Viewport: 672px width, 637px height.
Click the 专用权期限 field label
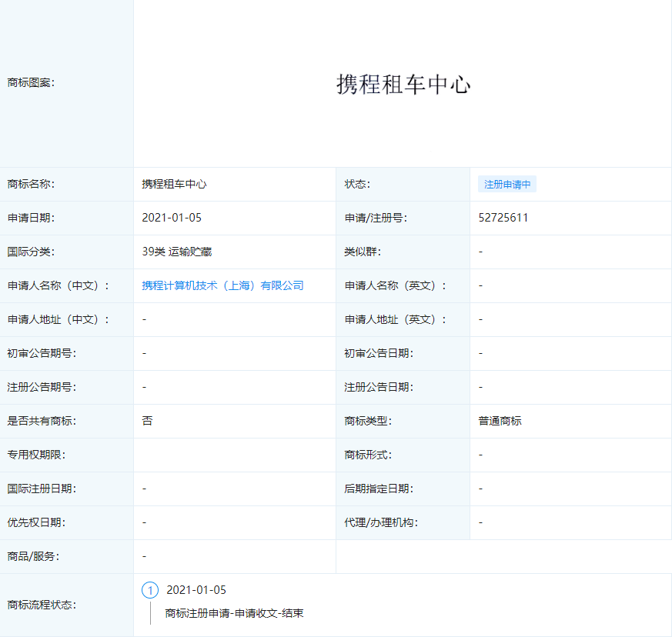click(x=36, y=455)
